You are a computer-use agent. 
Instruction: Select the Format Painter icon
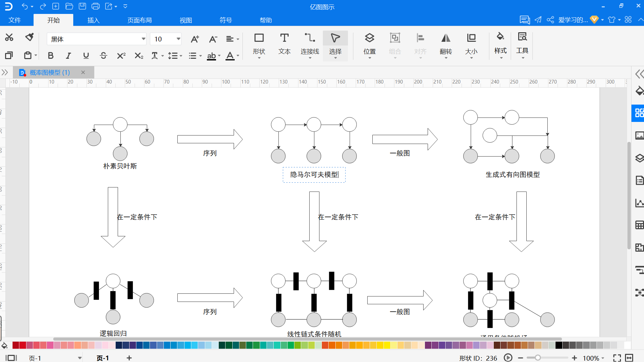[x=30, y=37]
